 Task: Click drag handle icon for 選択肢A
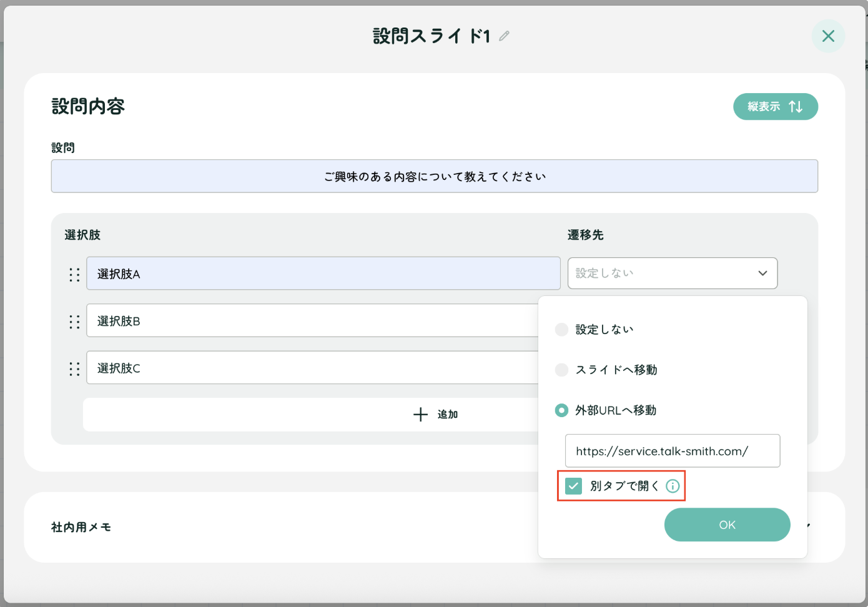pyautogui.click(x=74, y=275)
